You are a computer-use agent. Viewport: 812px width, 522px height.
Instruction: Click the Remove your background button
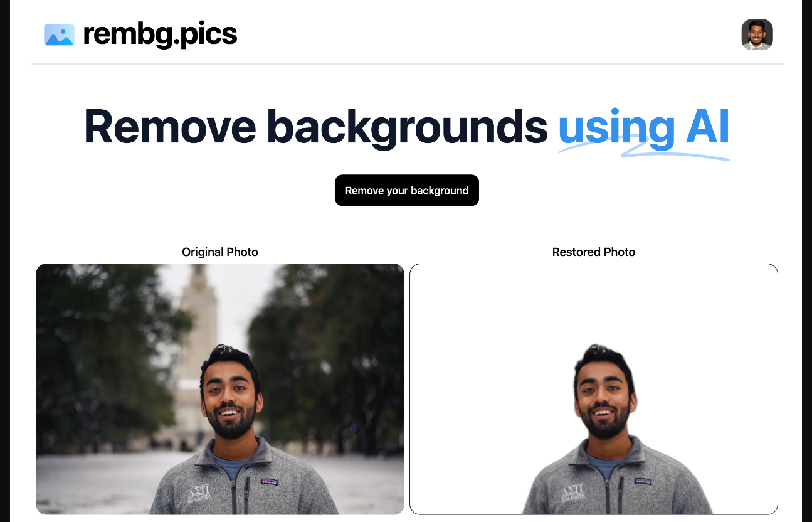click(407, 190)
